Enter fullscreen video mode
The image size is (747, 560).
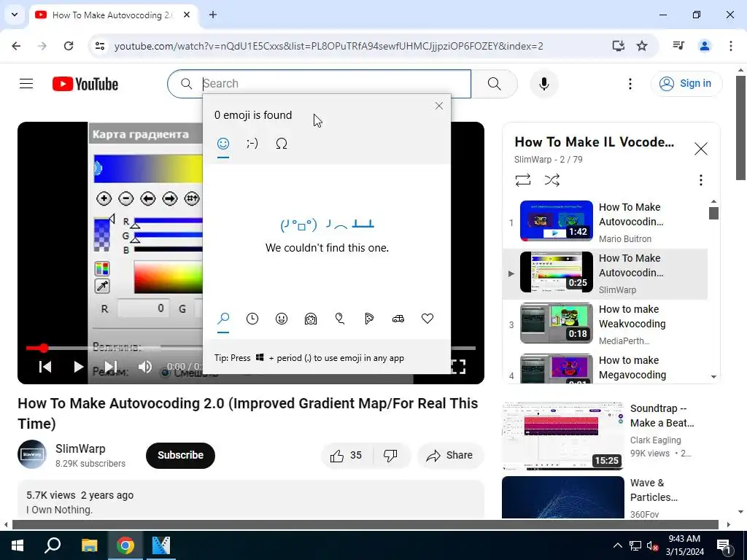point(458,367)
